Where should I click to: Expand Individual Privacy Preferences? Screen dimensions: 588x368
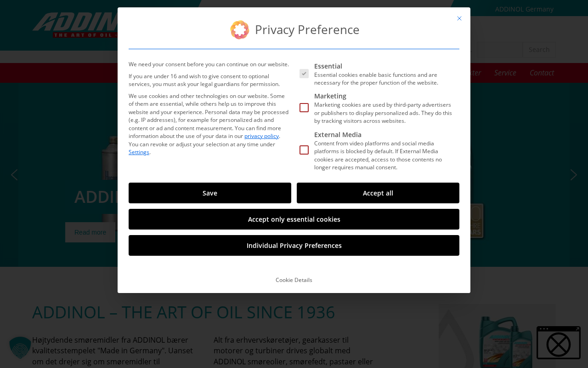(294, 246)
